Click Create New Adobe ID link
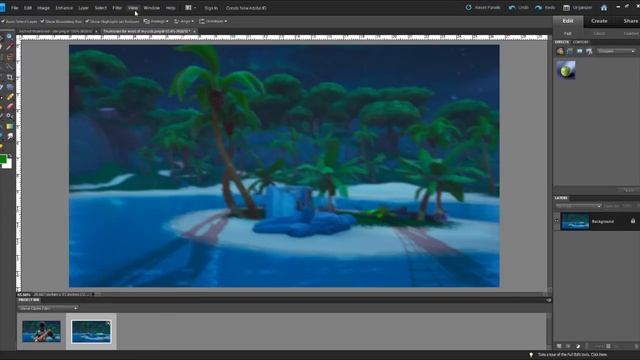Image resolution: width=640 pixels, height=360 pixels. (246, 8)
